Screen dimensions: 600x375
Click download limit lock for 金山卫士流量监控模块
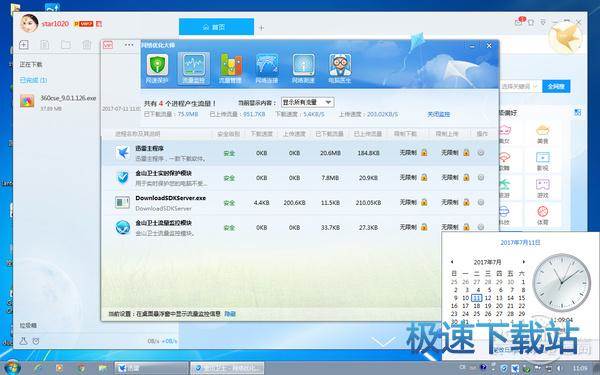[424, 227]
